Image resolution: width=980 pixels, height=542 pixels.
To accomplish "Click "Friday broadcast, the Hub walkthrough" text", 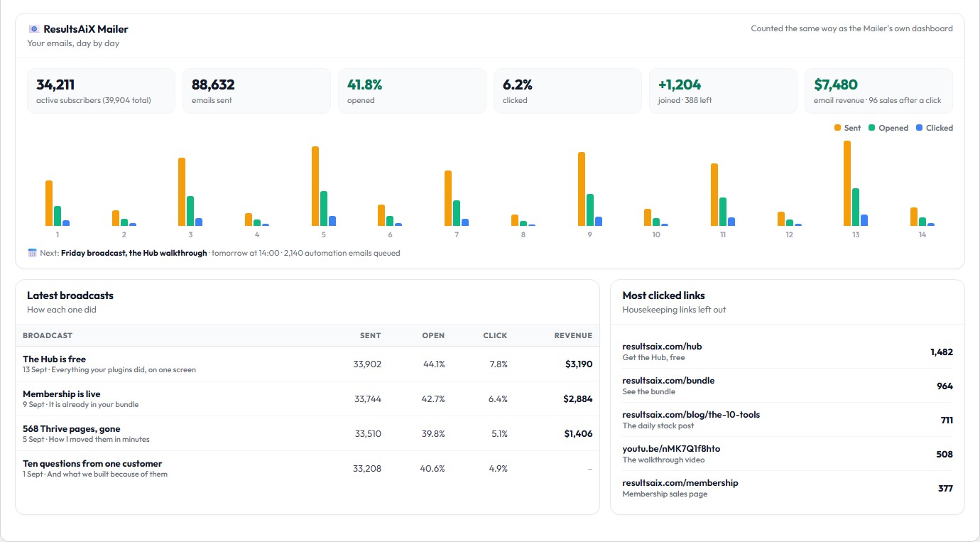I will (134, 253).
